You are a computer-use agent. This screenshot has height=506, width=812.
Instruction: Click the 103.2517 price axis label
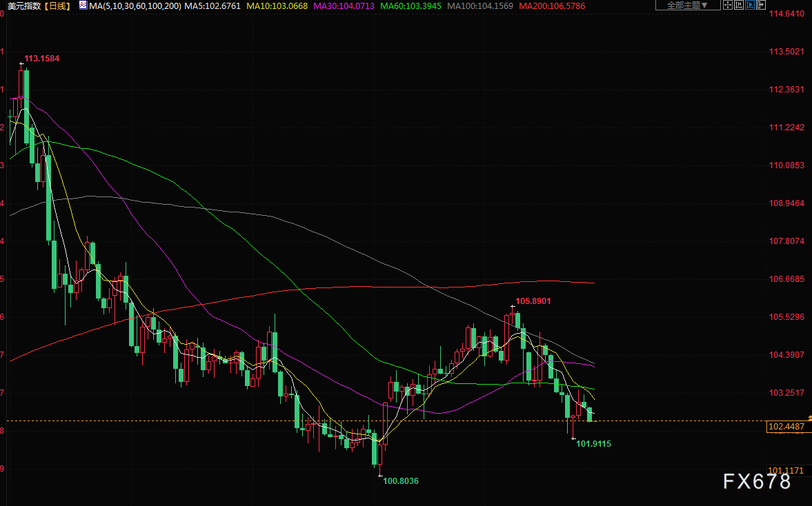(786, 393)
